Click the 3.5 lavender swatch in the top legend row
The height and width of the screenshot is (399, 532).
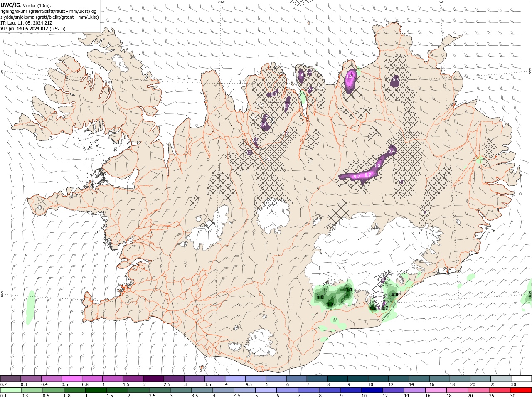point(214,378)
